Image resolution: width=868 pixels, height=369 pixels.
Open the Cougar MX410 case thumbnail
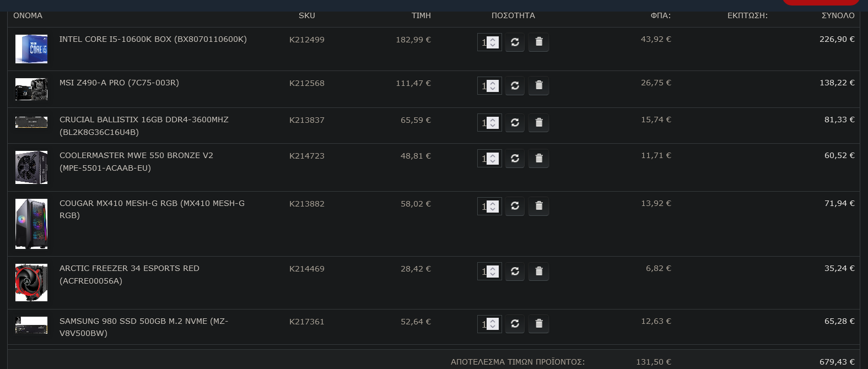point(31,224)
